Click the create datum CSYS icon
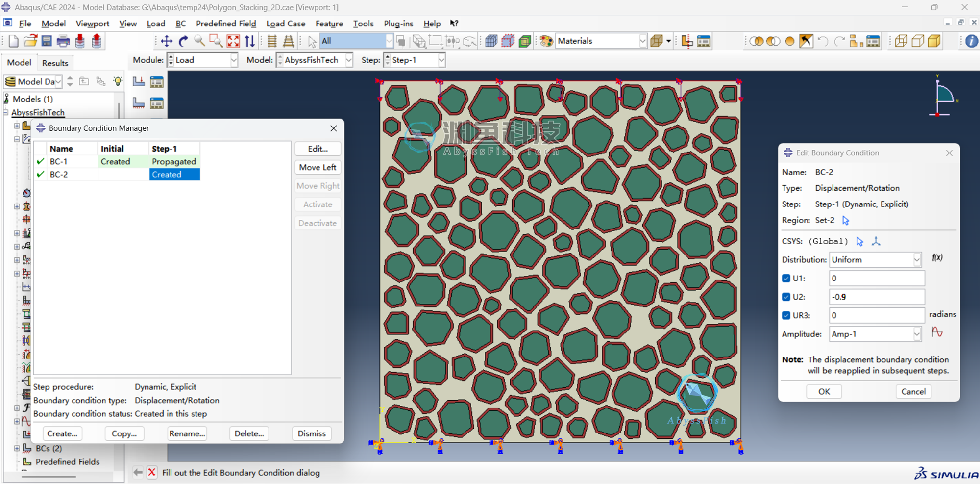980x484 pixels. 876,241
